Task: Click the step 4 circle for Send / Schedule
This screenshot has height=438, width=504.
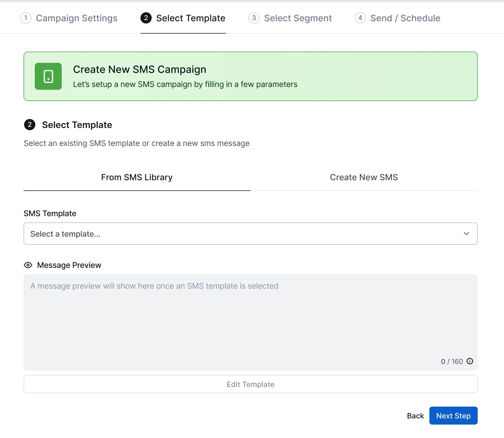Action: point(360,18)
